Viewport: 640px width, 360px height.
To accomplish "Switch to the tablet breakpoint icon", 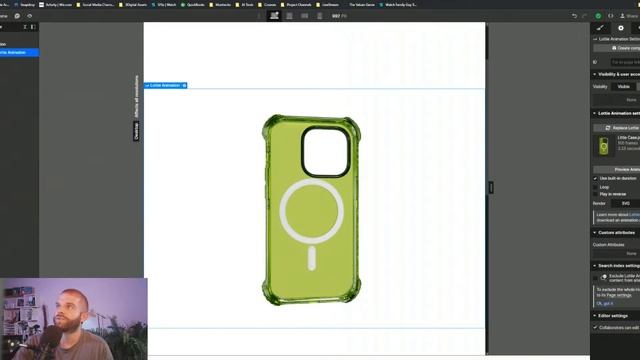I will [x=289, y=16].
